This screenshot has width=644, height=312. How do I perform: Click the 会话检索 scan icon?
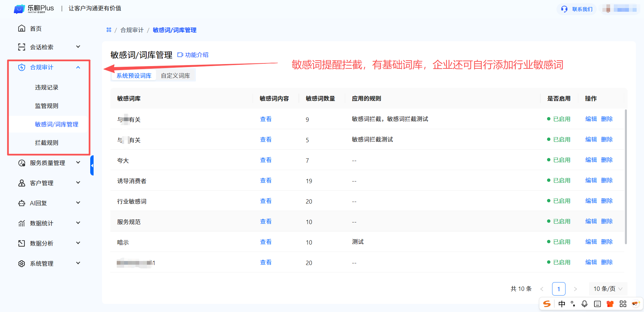pos(21,47)
